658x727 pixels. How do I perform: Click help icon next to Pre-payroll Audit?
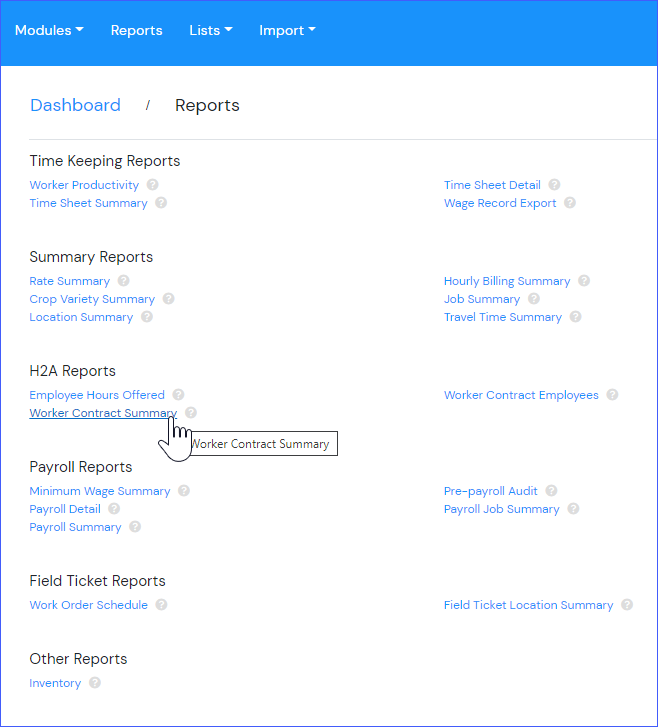[x=551, y=491]
